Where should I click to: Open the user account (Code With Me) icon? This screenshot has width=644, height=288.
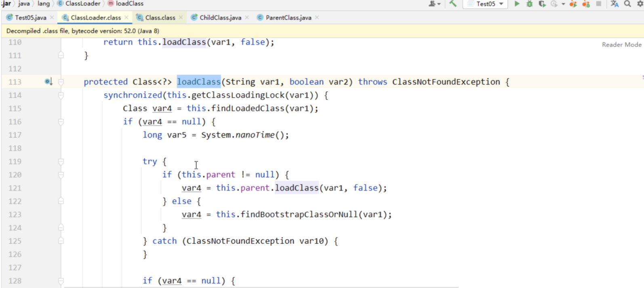434,4
